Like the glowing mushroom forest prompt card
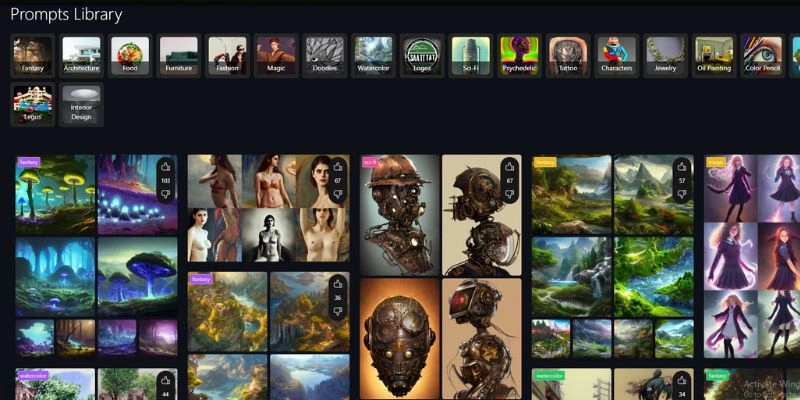 click(x=166, y=168)
